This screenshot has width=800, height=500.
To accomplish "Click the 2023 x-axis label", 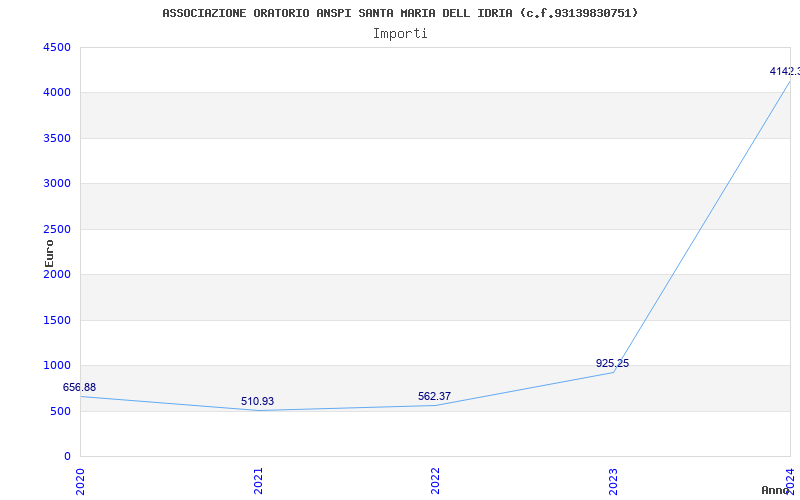I will point(613,481).
